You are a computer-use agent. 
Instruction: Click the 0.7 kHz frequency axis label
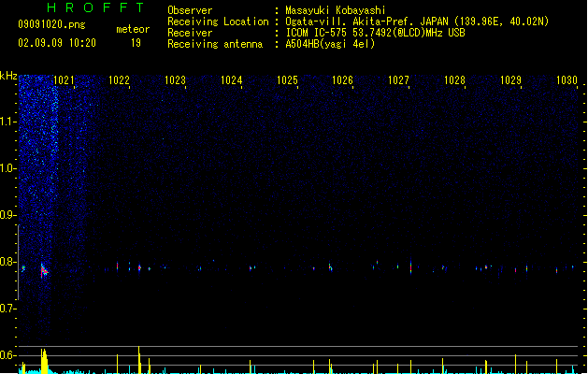(x=7, y=309)
